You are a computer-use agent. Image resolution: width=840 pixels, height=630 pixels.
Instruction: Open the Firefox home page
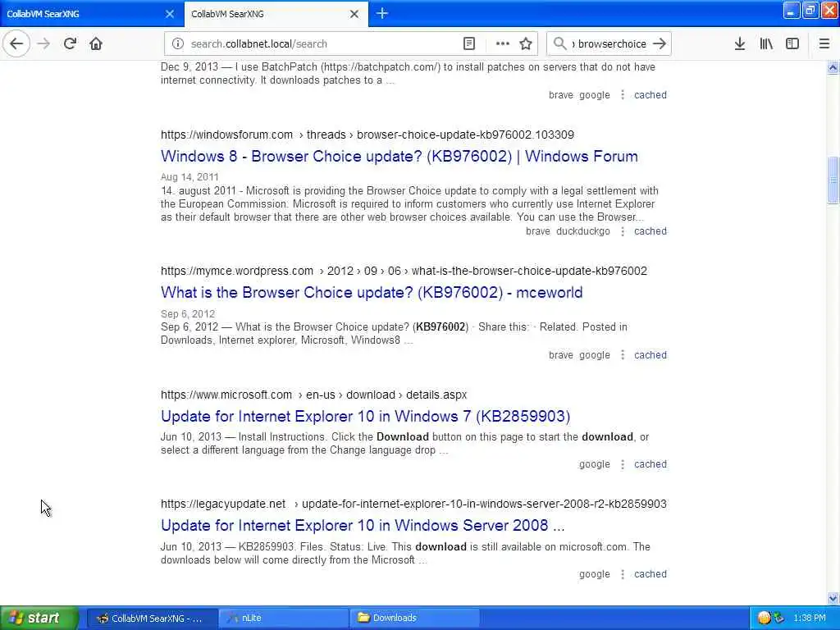point(96,43)
